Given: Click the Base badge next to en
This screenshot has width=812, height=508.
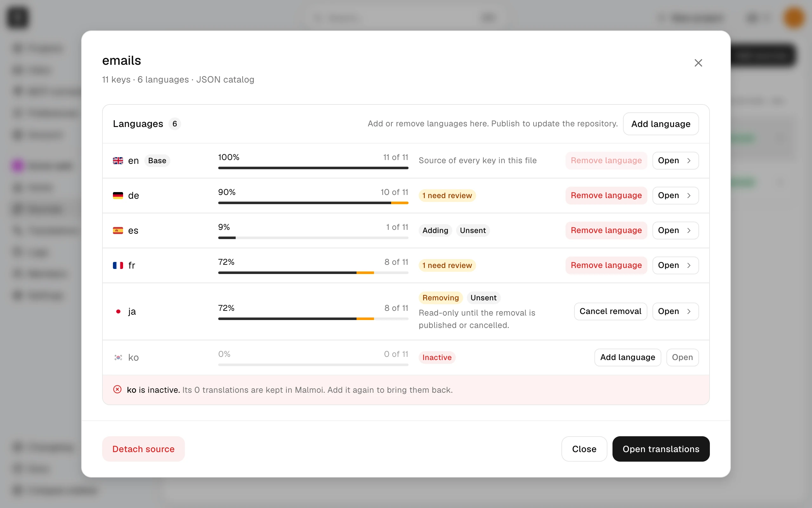Looking at the screenshot, I should coord(157,161).
